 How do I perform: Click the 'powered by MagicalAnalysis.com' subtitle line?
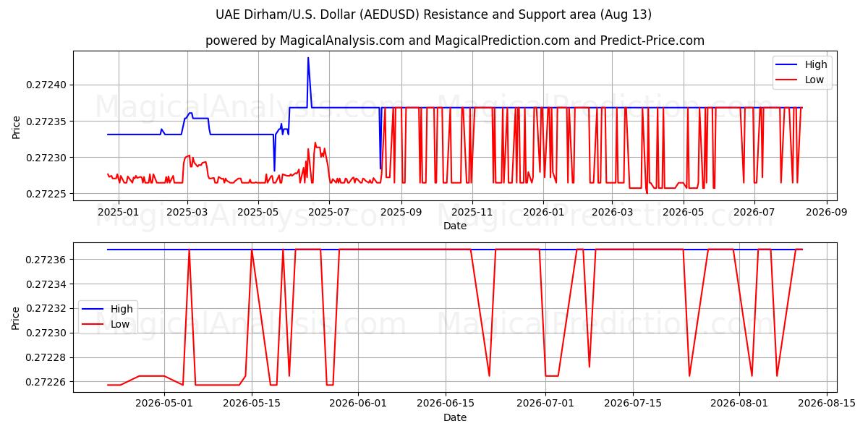pos(454,41)
